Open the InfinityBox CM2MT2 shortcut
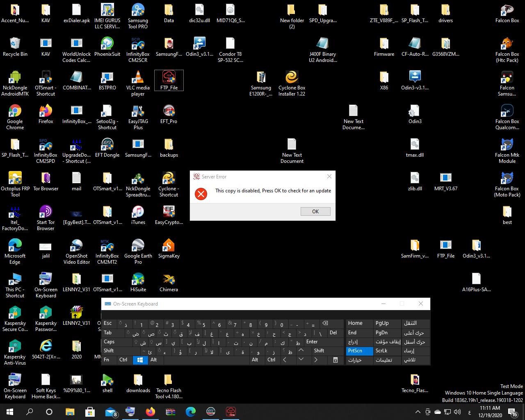 click(107, 251)
